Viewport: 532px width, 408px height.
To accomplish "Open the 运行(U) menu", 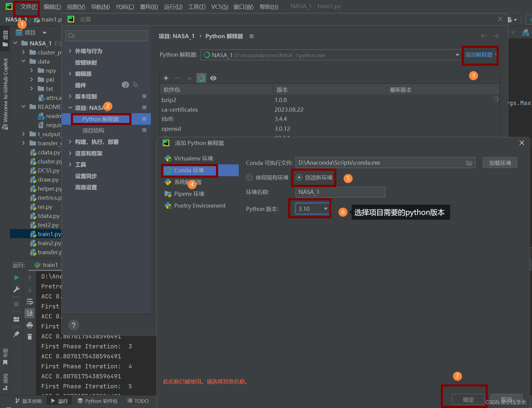I will [173, 7].
